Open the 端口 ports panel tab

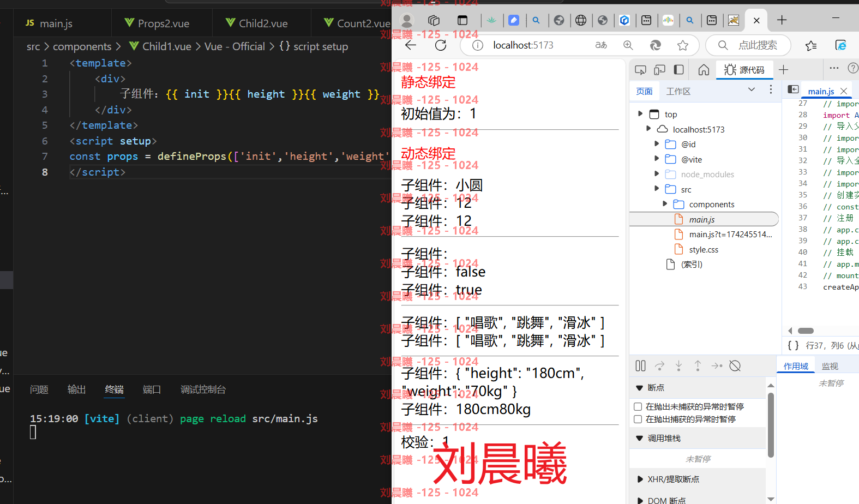152,389
